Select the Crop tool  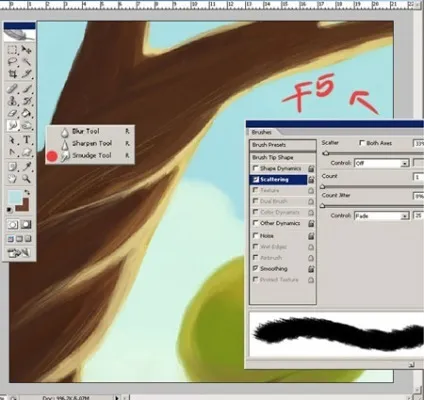click(12, 74)
